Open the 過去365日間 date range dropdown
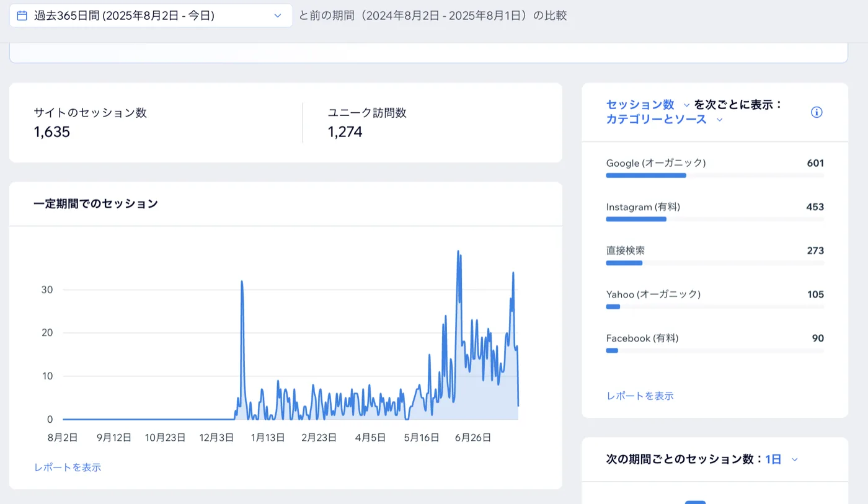Viewport: 868px width, 504px height. point(151,15)
